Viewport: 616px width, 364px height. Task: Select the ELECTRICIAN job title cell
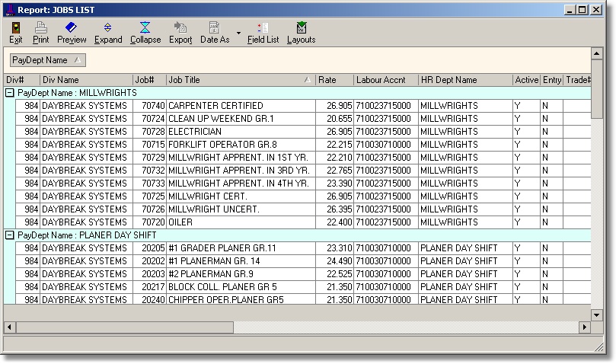tap(241, 132)
